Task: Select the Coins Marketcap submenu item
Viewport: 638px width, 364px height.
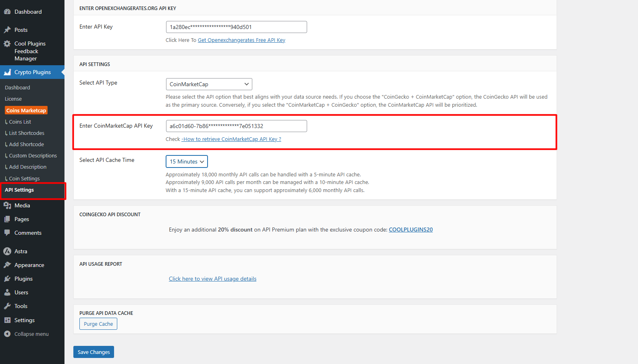Action: click(26, 110)
